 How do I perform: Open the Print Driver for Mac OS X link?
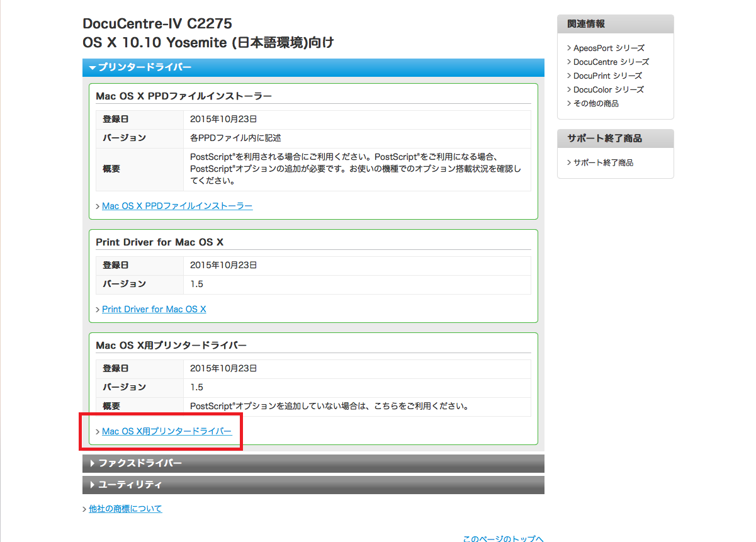154,309
